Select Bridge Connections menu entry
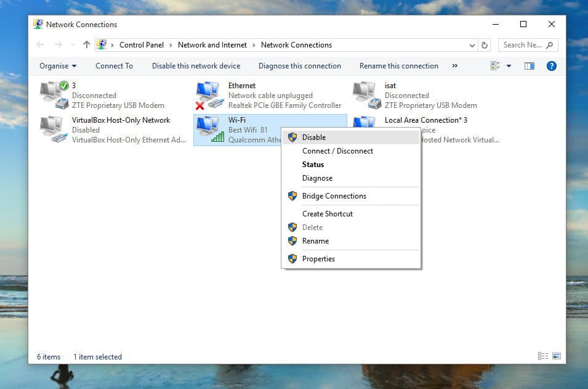The image size is (588, 389). click(351, 196)
